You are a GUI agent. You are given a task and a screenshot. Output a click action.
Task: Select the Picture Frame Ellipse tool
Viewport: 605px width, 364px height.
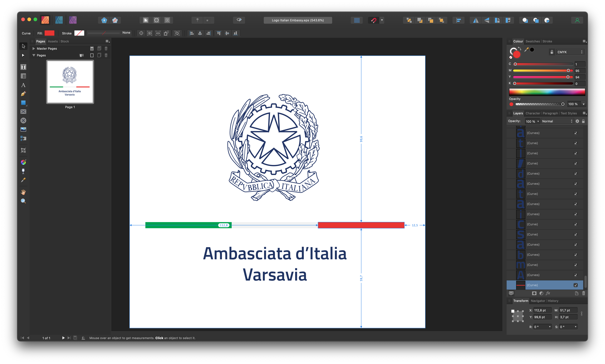click(23, 120)
